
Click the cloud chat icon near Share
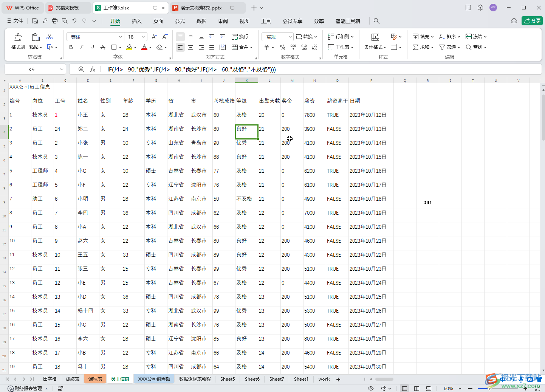(x=514, y=21)
